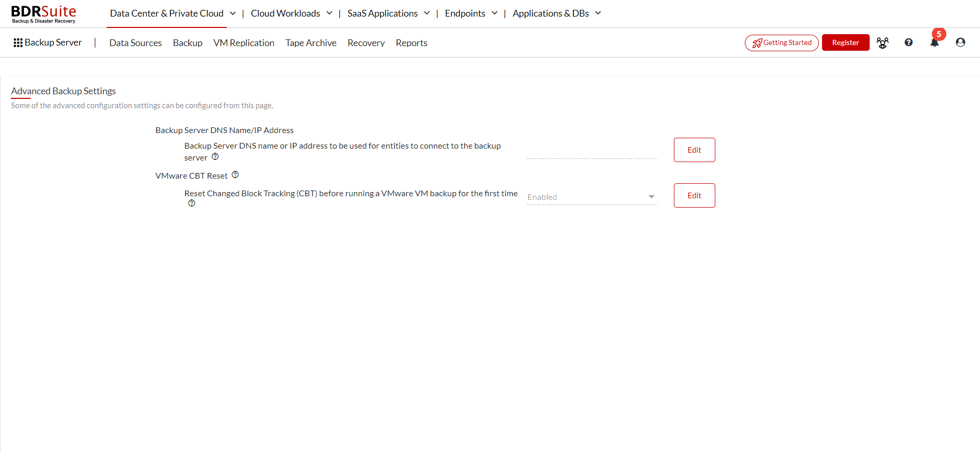Open the user account profile icon
The height and width of the screenshot is (452, 980).
coord(960,42)
